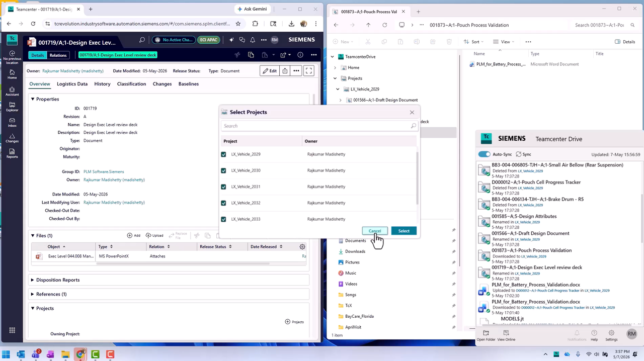Viewport: 644px width, 361px height.
Task: Open the View dropdown in File Explorer
Action: point(503,42)
